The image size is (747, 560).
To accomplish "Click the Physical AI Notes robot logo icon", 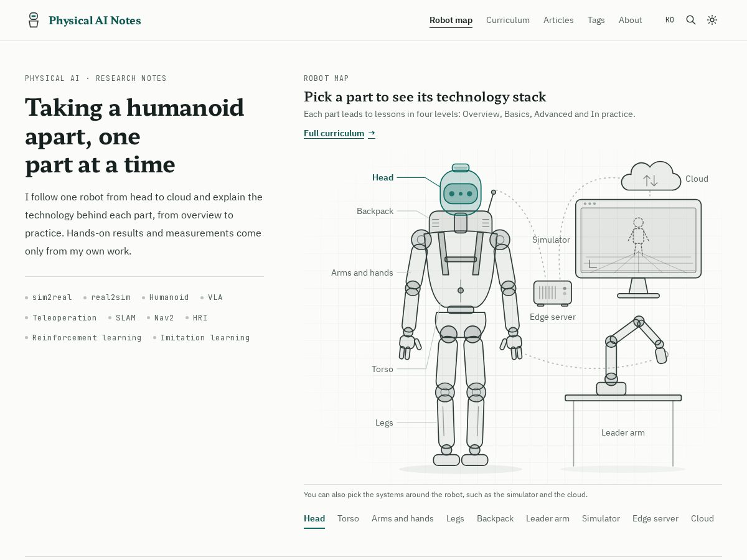I will pyautogui.click(x=34, y=20).
